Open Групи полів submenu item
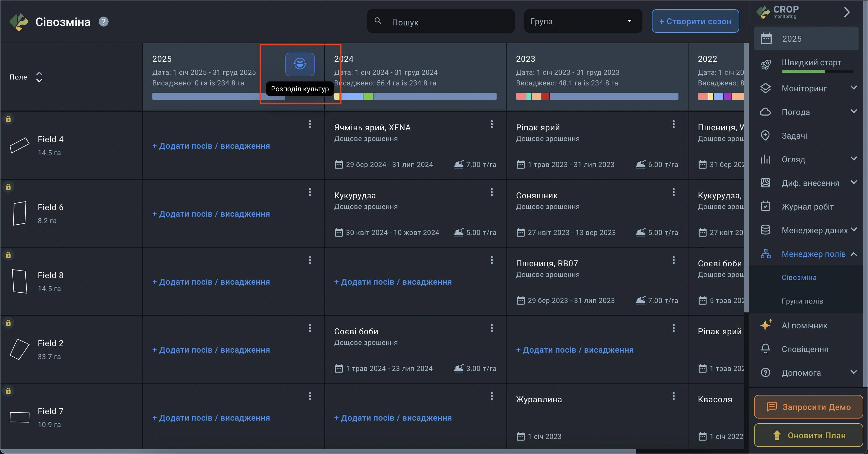 [802, 301]
